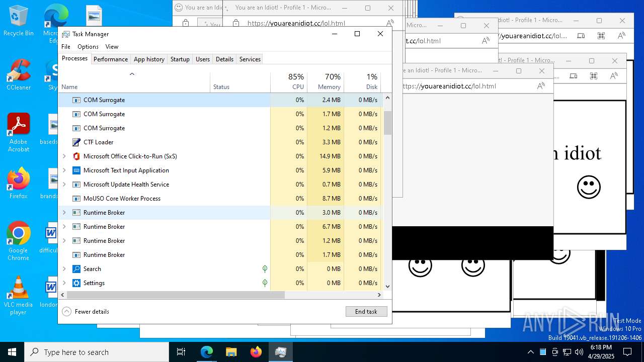Expand the Microsoft Text Input Application row
The image size is (644, 362).
64,170
